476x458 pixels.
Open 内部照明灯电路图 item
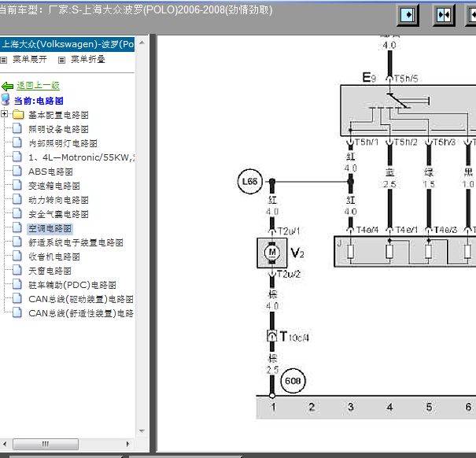tap(62, 143)
